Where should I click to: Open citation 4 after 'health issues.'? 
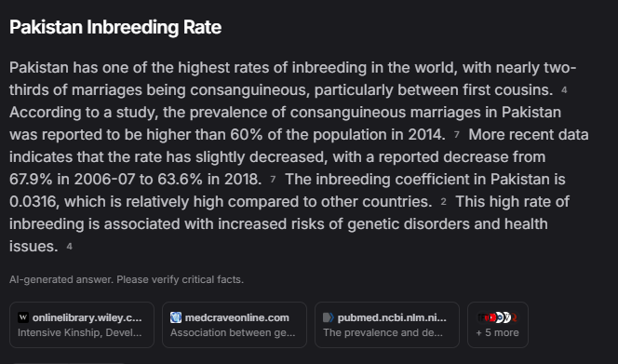(x=70, y=247)
